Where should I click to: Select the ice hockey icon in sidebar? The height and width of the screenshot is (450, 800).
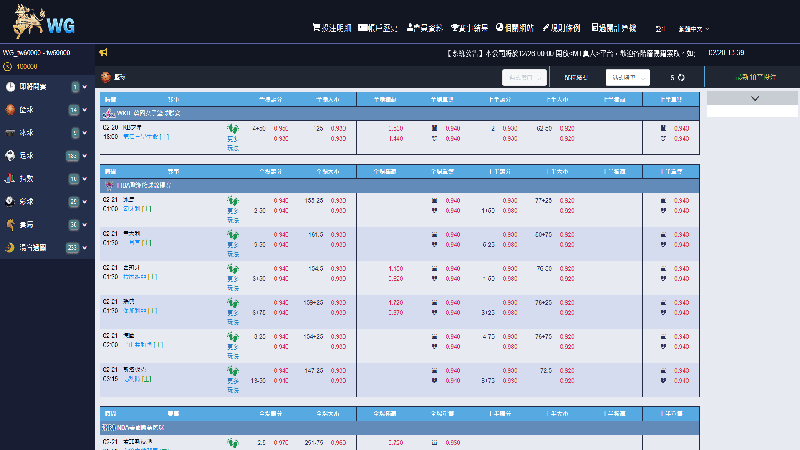pyautogui.click(x=10, y=132)
